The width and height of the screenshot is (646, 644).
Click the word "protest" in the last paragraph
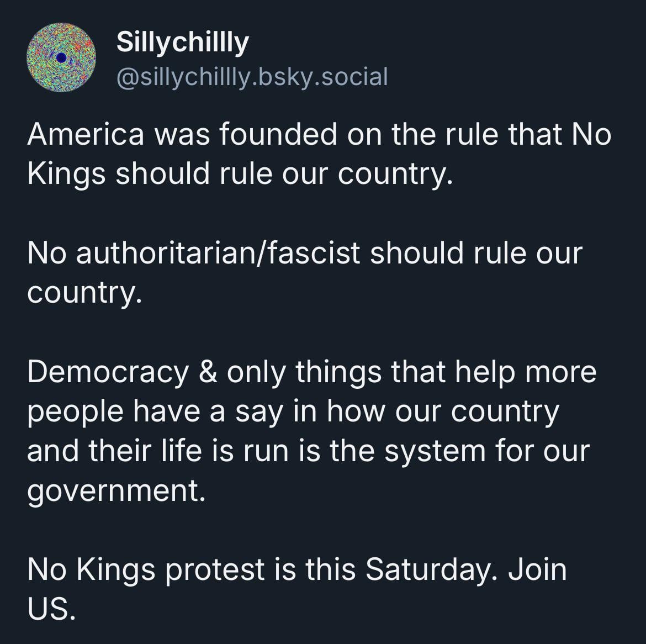coord(214,569)
